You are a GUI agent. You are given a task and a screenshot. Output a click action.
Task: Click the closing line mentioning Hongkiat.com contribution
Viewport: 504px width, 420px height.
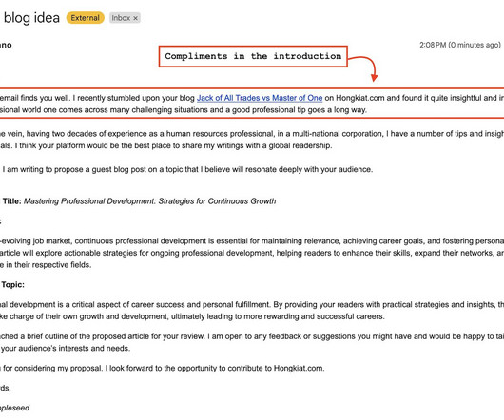coord(163,368)
